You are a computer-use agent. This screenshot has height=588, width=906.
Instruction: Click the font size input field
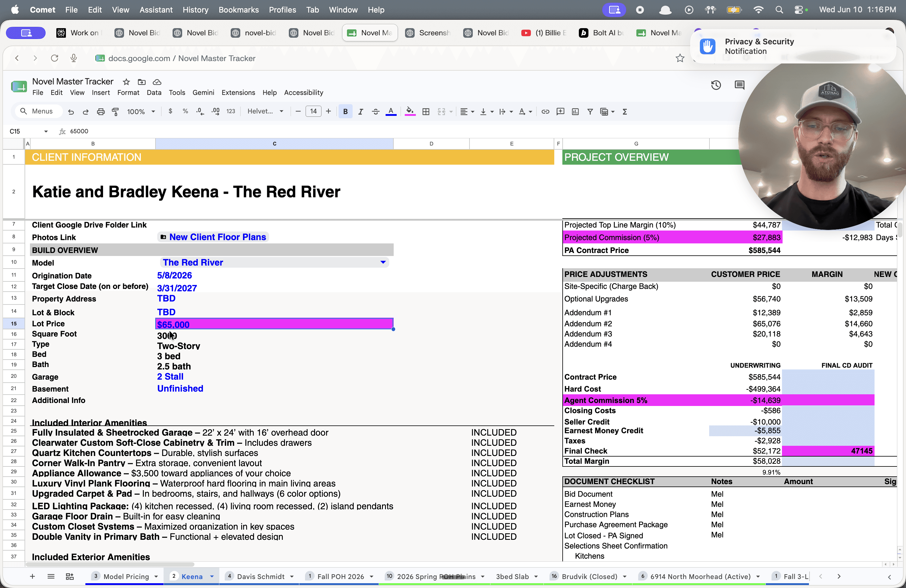(x=313, y=111)
